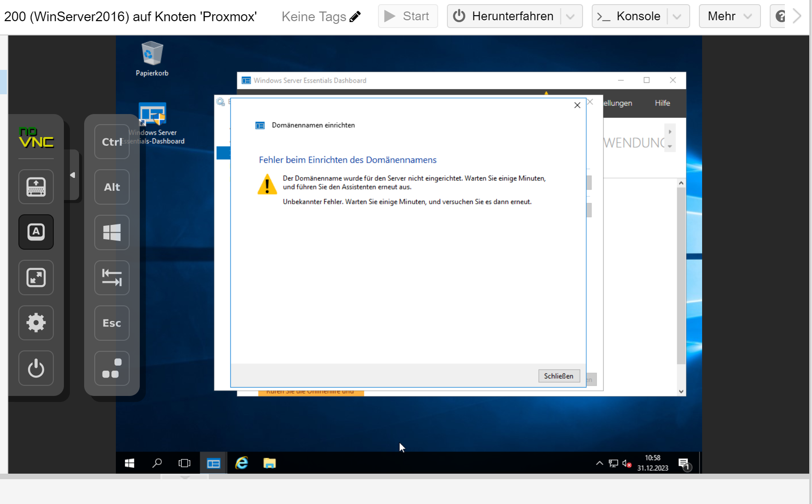812x504 pixels.
Task: Send Tab key via noVNC
Action: pos(112,277)
